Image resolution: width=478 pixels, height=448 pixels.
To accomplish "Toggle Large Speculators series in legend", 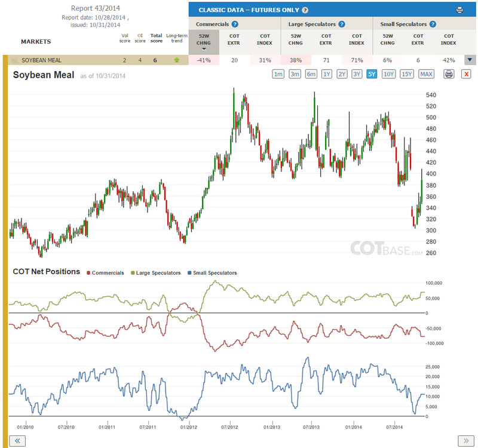I will (156, 273).
